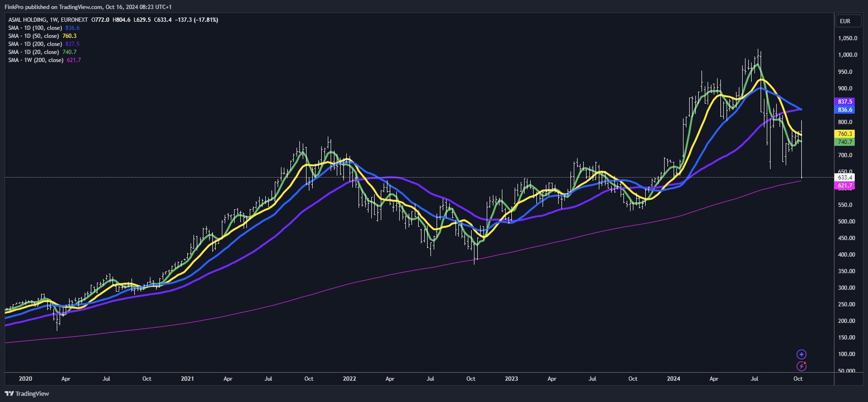
Task: Click the open value O772.0
Action: [100, 20]
